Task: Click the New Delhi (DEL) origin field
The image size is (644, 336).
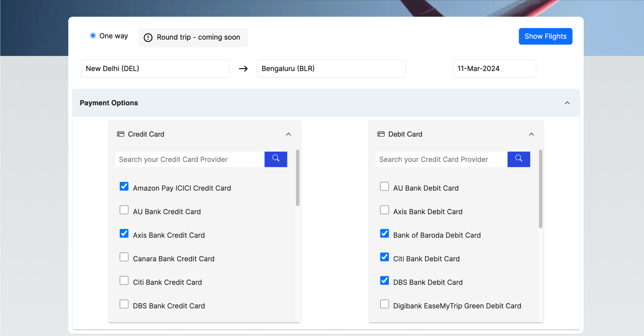Action: (x=155, y=68)
